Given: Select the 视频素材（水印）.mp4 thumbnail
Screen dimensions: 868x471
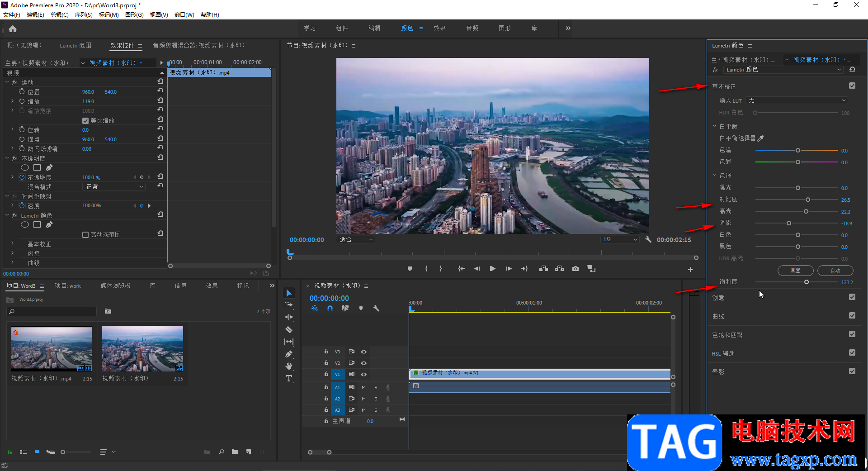Looking at the screenshot, I should click(x=52, y=349).
